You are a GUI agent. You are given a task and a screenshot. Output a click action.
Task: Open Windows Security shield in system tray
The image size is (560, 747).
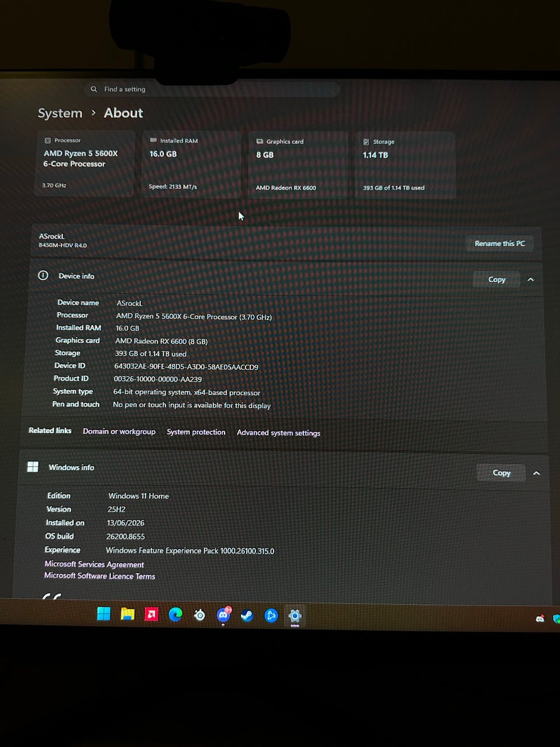pos(556,619)
